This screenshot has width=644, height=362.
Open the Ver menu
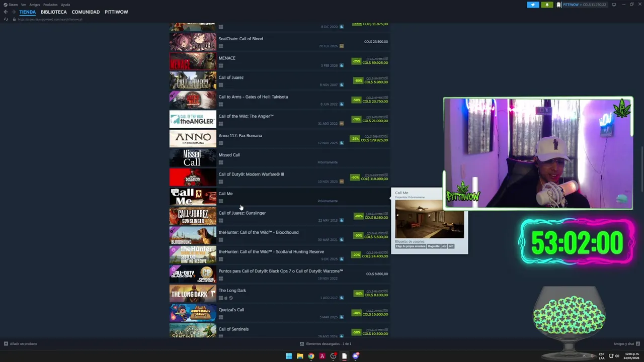coord(23,5)
